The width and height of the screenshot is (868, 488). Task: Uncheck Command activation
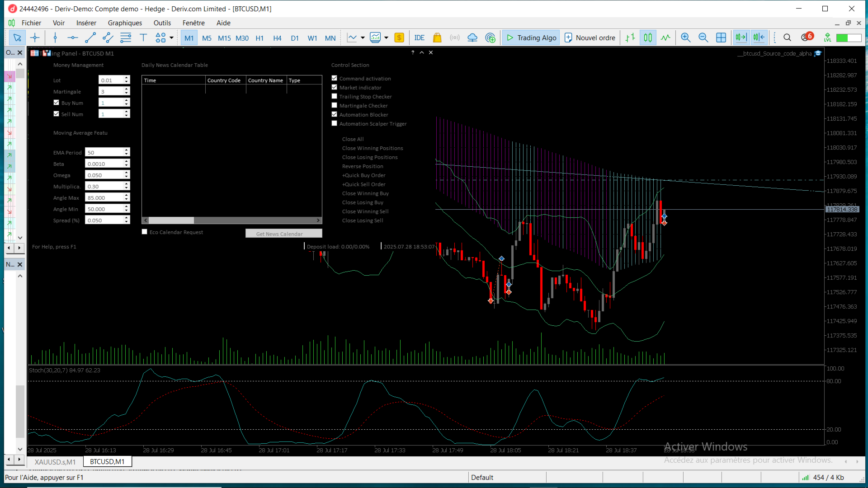(x=334, y=78)
